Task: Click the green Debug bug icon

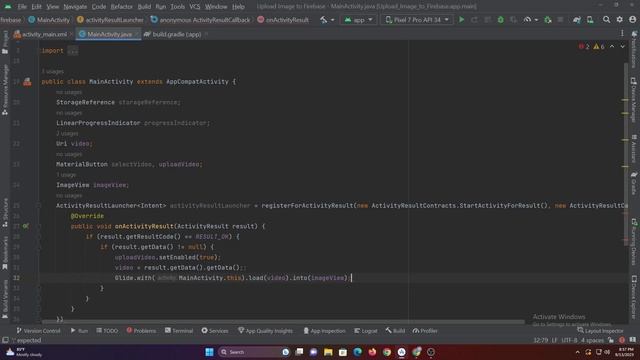Action: pyautogui.click(x=500, y=20)
